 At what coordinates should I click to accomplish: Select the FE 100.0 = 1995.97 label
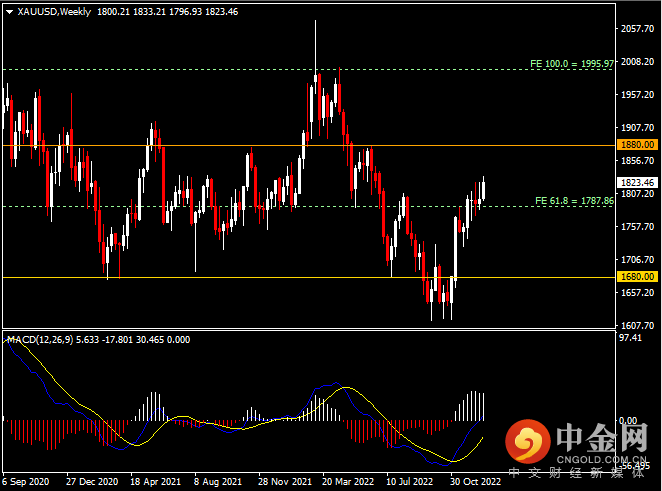point(571,63)
